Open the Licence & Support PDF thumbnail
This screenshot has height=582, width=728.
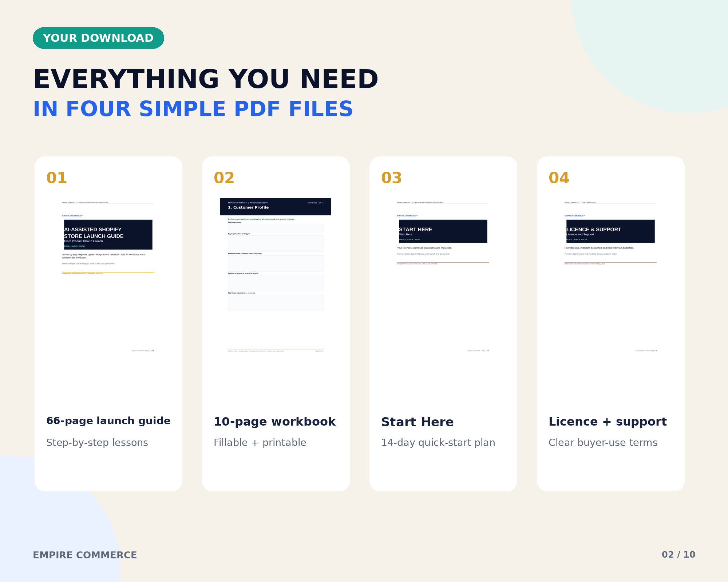click(x=610, y=276)
